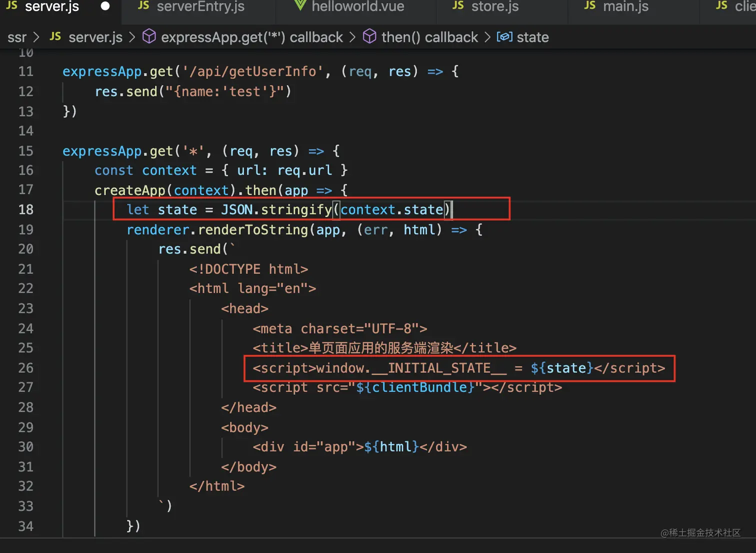The width and height of the screenshot is (756, 553).
Task: Click the JS icon on main.js tab
Action: (x=590, y=6)
